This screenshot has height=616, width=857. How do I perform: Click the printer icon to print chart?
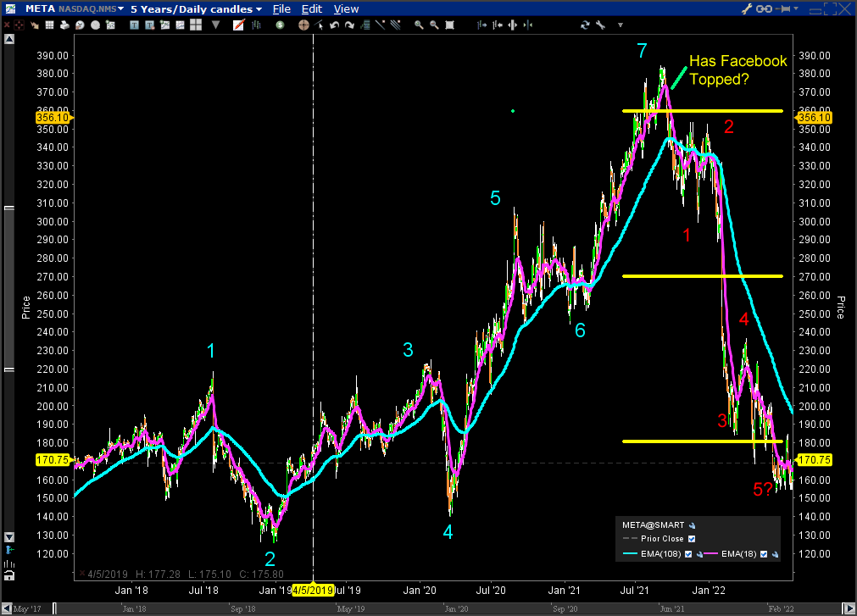[x=64, y=25]
